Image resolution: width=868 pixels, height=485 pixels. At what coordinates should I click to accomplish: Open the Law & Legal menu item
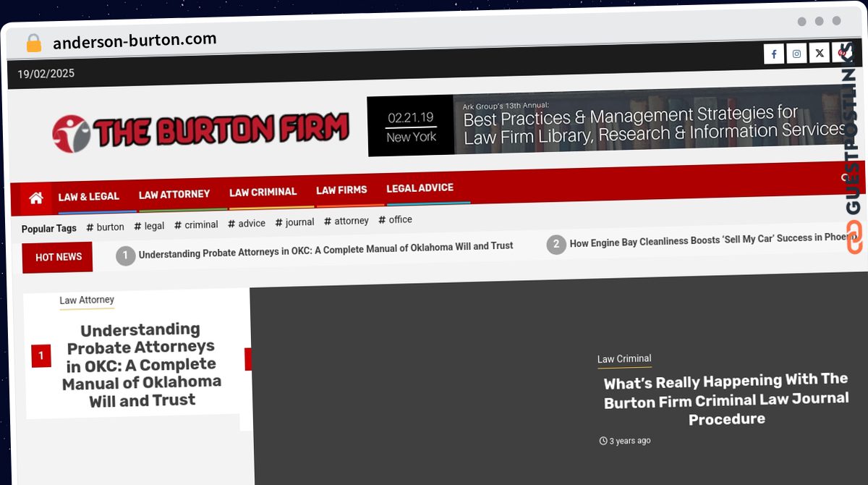[x=88, y=196]
